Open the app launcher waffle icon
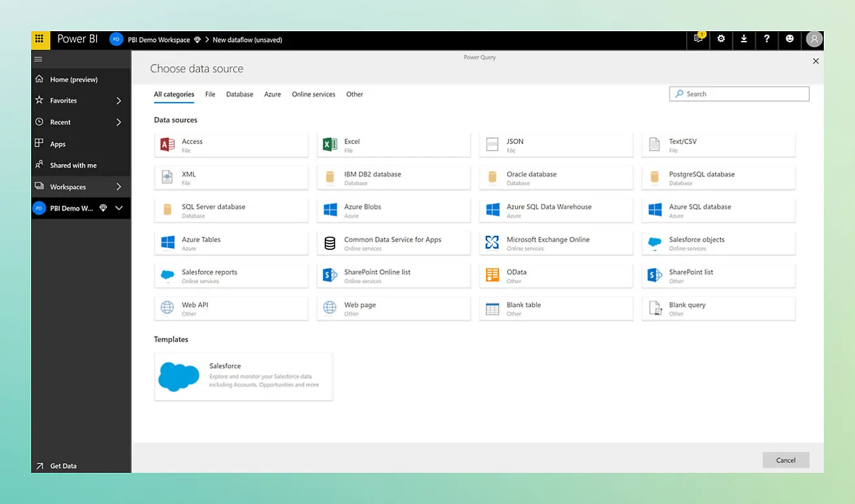Viewport: 855px width, 504px height. tap(40, 39)
